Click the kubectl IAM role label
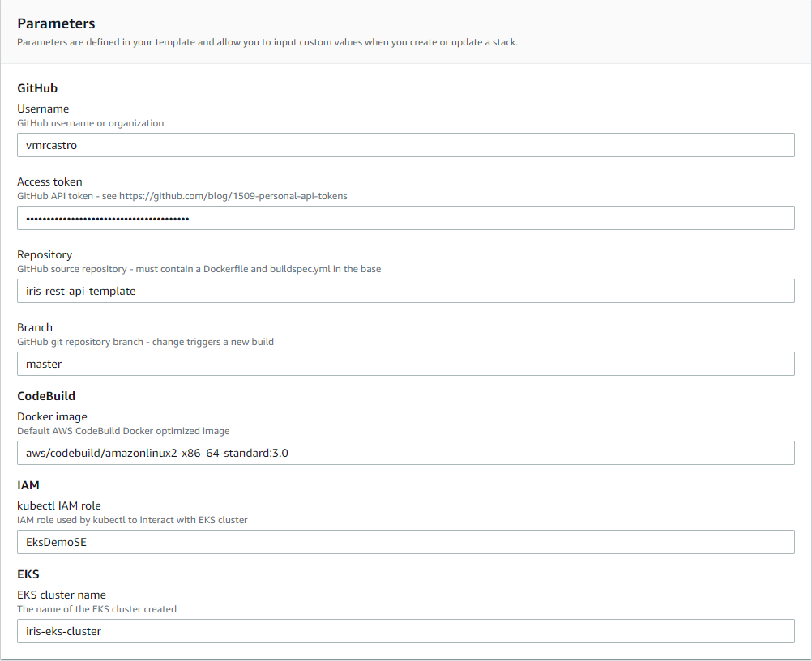Image resolution: width=812 pixels, height=661 pixels. (58, 505)
